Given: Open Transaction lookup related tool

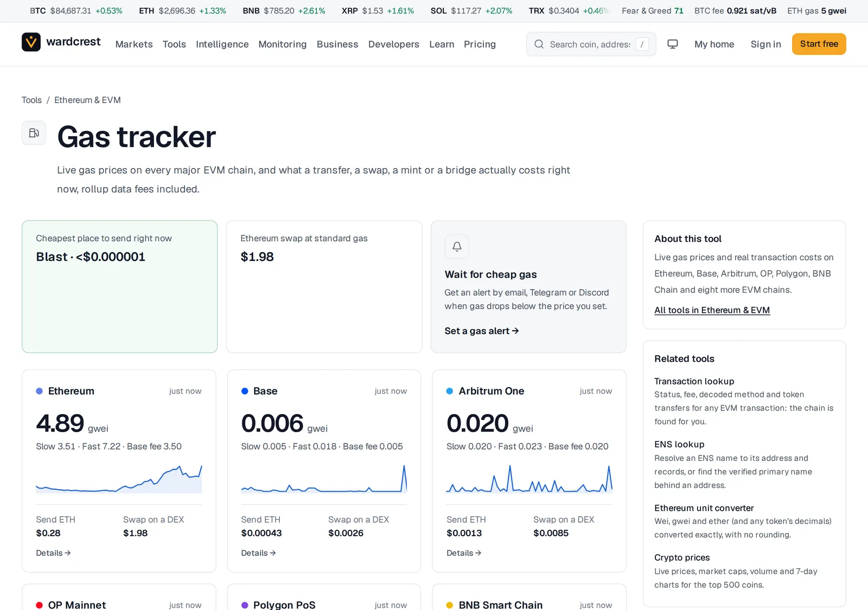Looking at the screenshot, I should [694, 381].
